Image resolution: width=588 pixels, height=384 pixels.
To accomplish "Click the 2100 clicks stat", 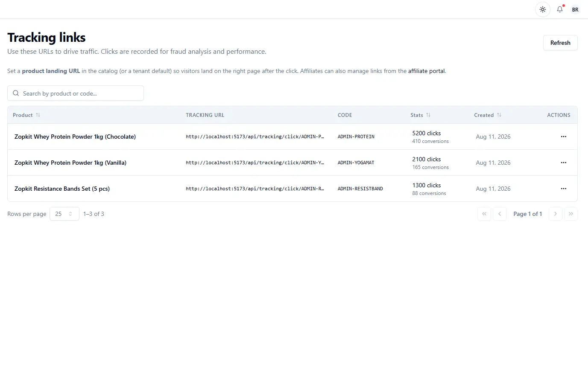I will (427, 159).
